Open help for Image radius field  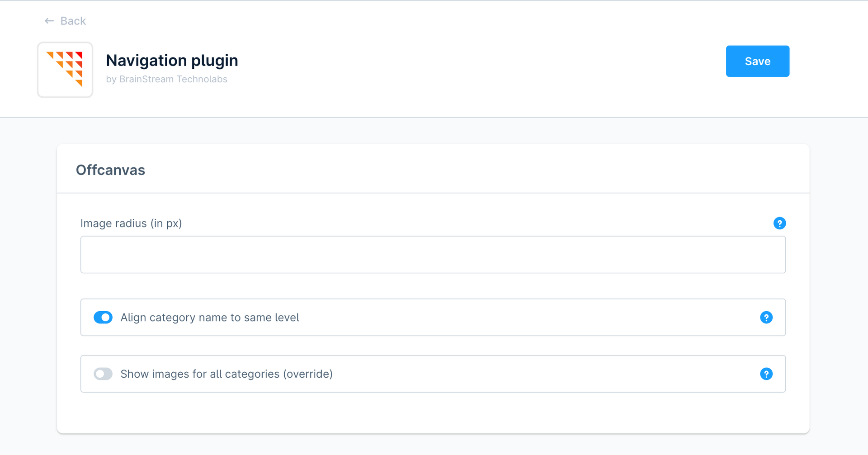pos(779,223)
